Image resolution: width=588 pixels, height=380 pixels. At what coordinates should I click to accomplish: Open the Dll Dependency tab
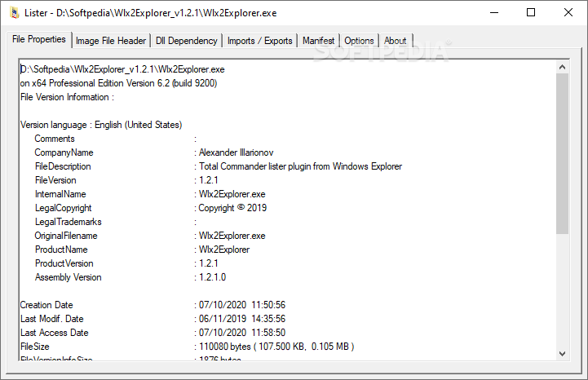click(x=187, y=41)
